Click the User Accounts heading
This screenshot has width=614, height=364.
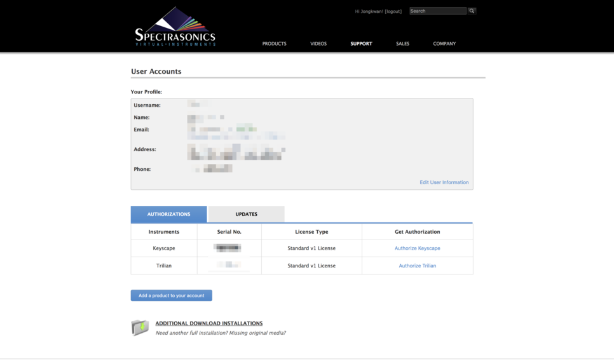pyautogui.click(x=156, y=71)
